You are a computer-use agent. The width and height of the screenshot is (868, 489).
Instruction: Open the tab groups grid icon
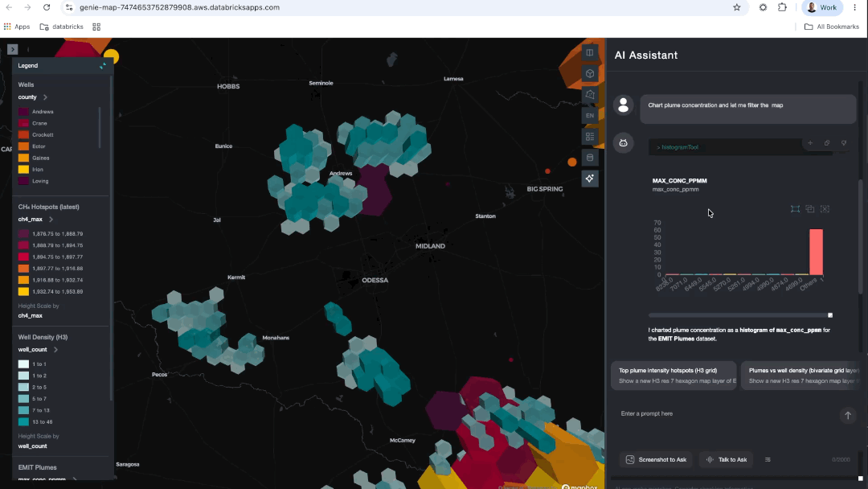96,27
